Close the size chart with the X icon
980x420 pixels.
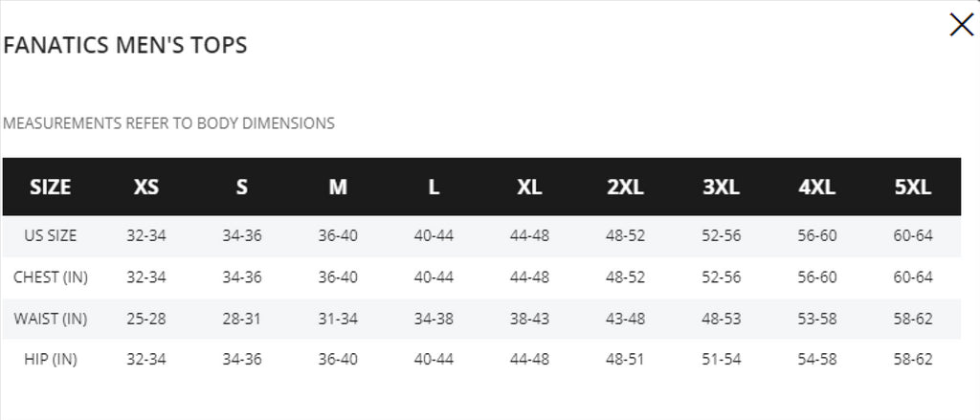(x=961, y=25)
